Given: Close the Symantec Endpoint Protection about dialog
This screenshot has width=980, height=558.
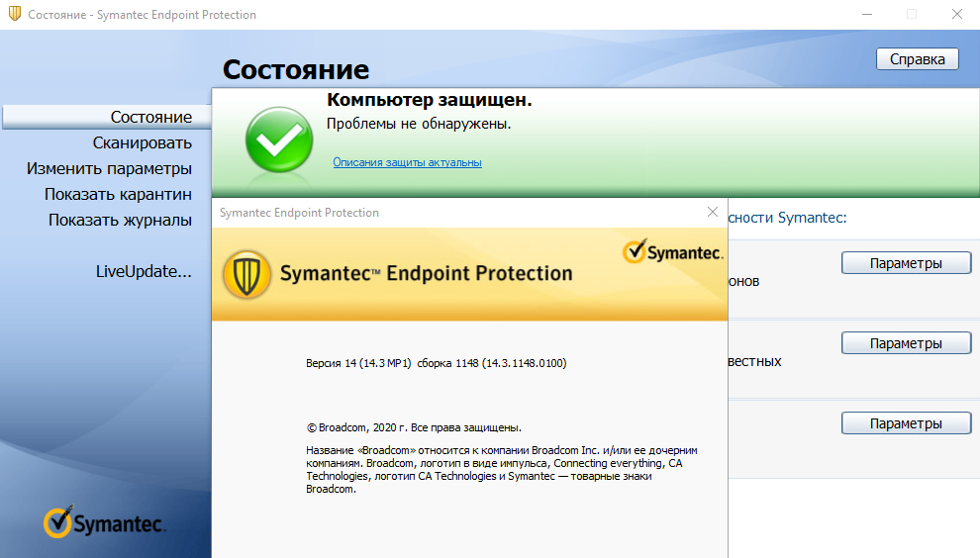Looking at the screenshot, I should pyautogui.click(x=713, y=212).
